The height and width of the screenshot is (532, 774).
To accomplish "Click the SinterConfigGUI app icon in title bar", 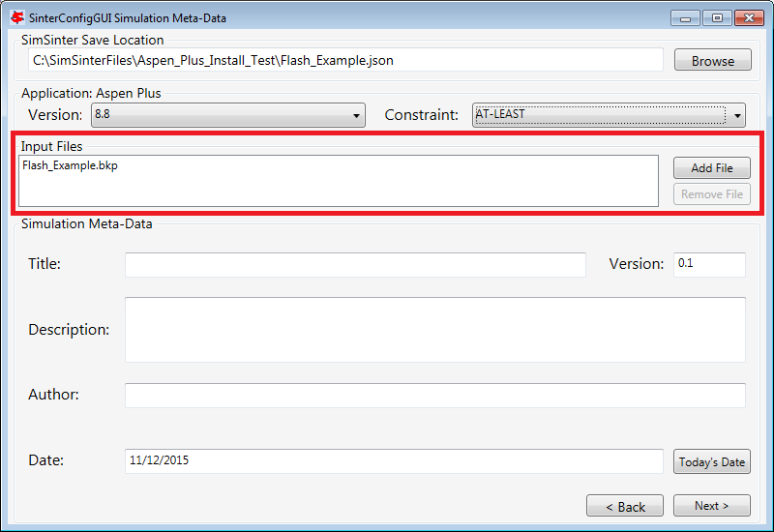I will 17,17.
